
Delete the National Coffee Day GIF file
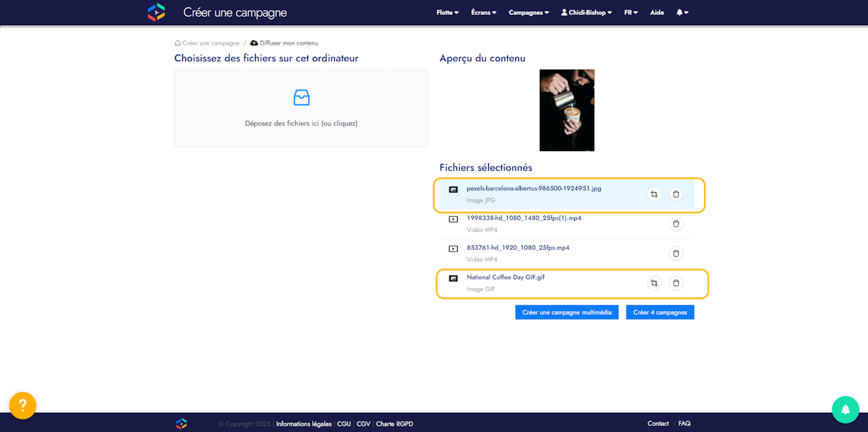coord(676,283)
